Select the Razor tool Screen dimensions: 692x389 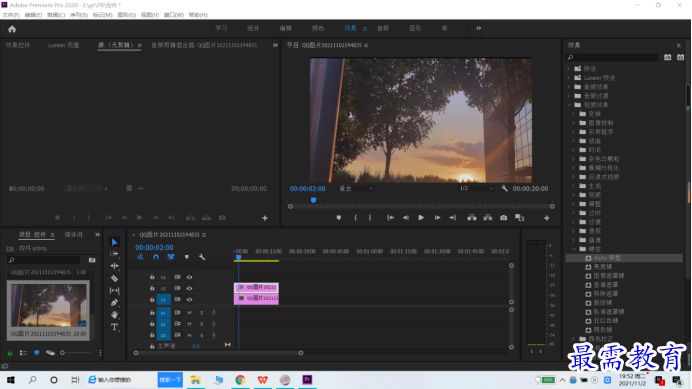(114, 278)
